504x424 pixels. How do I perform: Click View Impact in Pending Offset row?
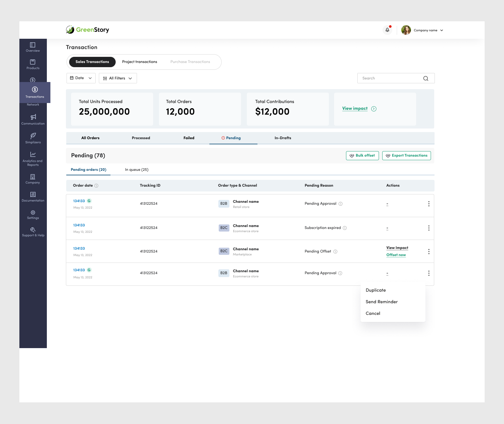397,248
